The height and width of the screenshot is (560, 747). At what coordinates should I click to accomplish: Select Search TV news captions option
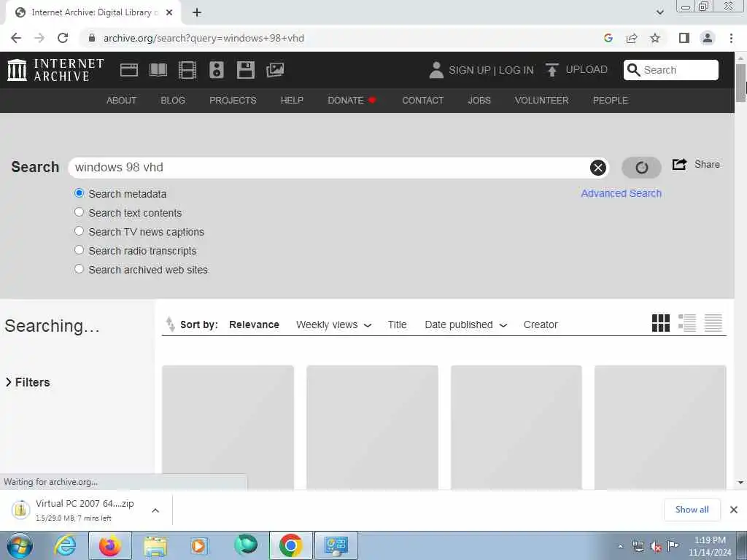click(x=79, y=231)
